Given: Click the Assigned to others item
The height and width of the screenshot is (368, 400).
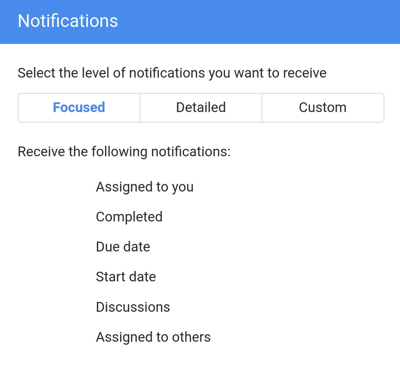Looking at the screenshot, I should pyautogui.click(x=153, y=337).
